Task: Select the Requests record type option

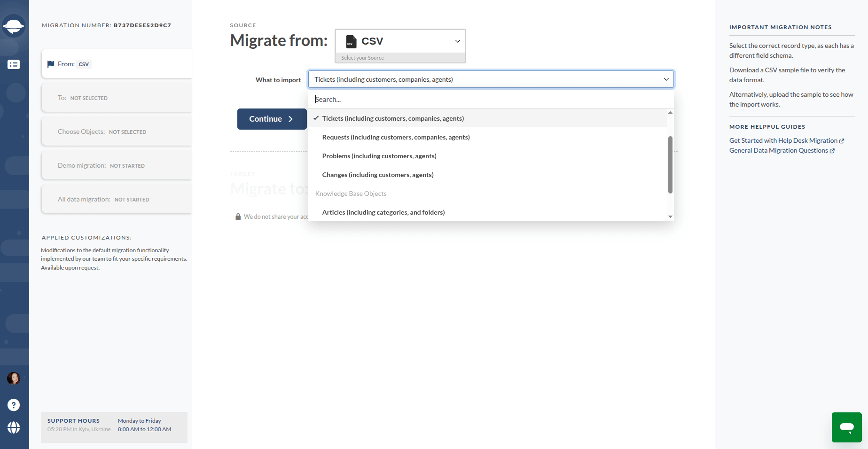Action: 396,137
